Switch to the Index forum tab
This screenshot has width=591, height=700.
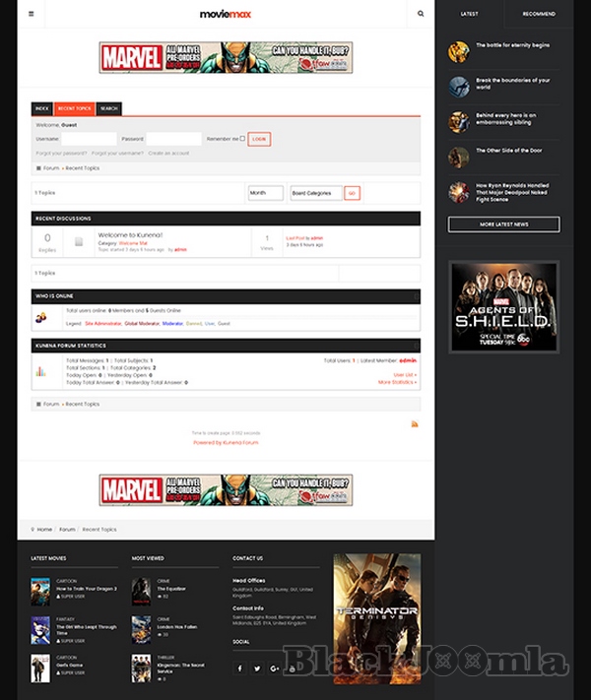[42, 108]
